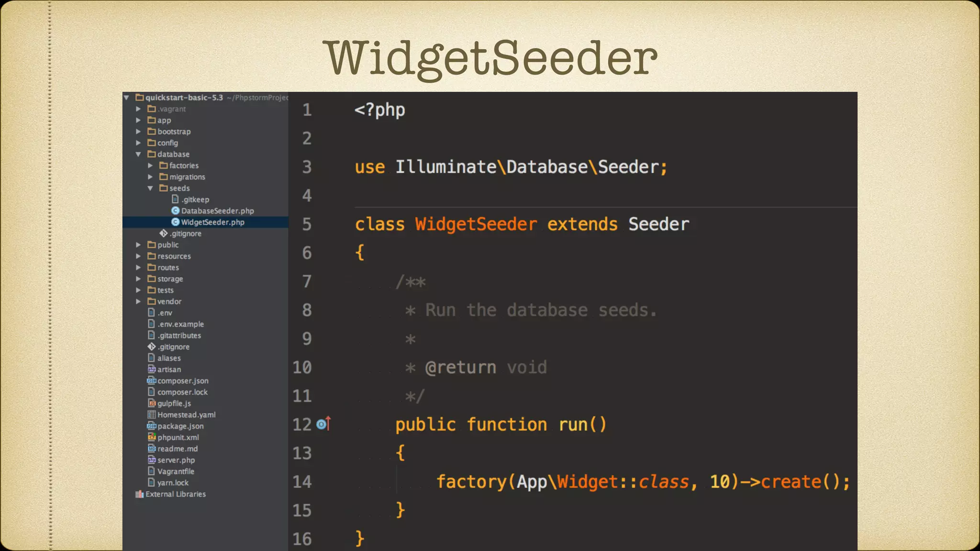
Task: Click line number 5 in the gutter
Action: point(307,224)
